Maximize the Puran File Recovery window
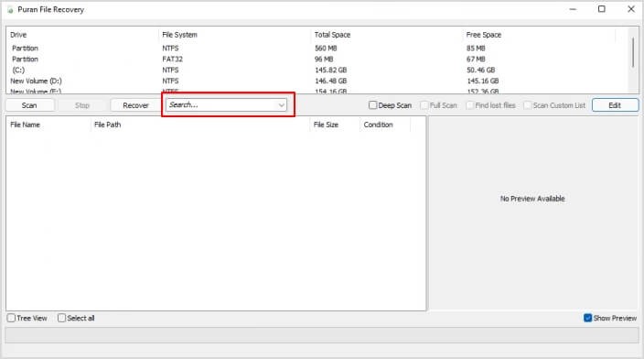The height and width of the screenshot is (359, 644). pyautogui.click(x=602, y=9)
